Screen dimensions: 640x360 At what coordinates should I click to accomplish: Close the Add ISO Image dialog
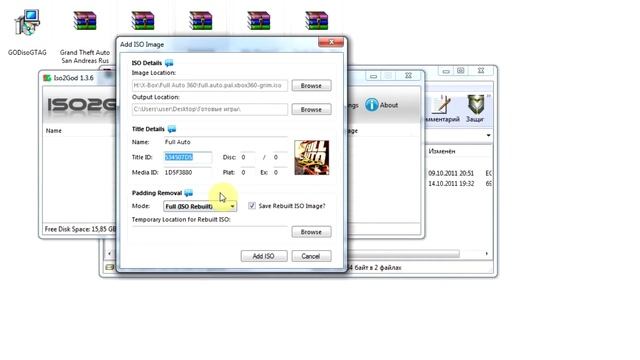[x=331, y=42]
